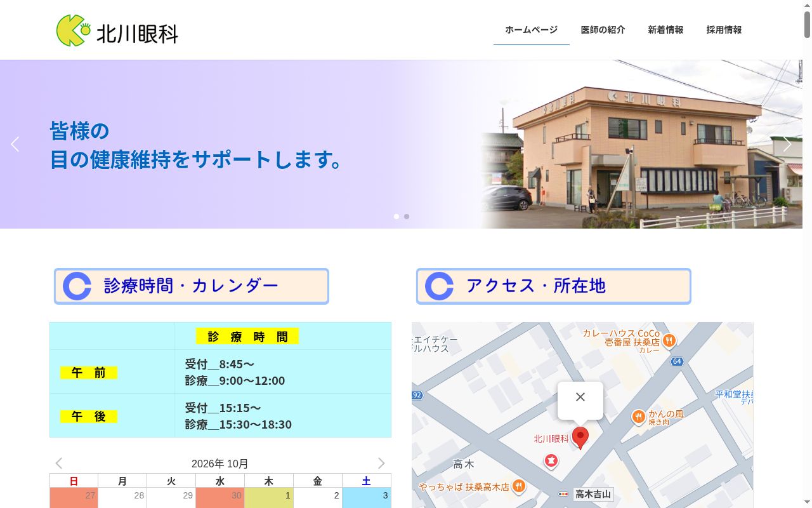Click the 午後 label in the hours table
The width and height of the screenshot is (812, 508).
(x=89, y=417)
